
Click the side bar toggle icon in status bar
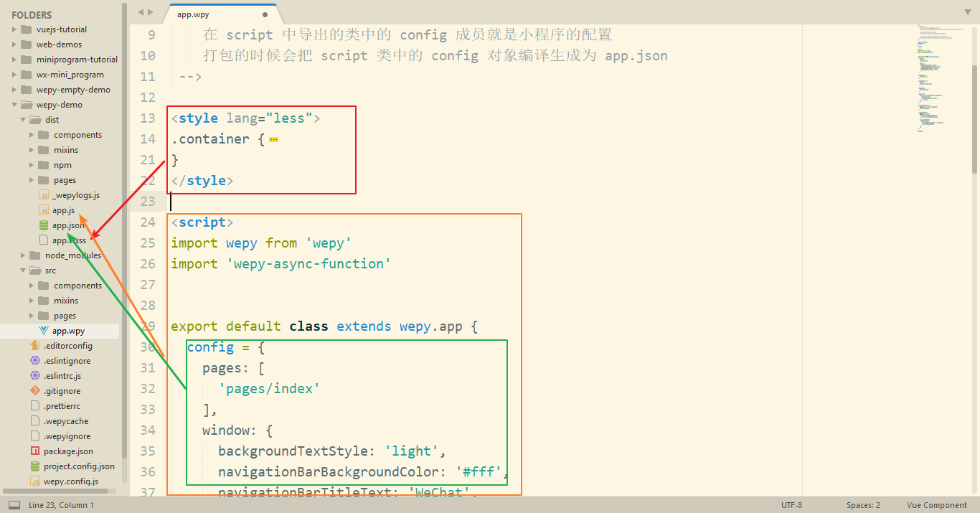tap(14, 505)
